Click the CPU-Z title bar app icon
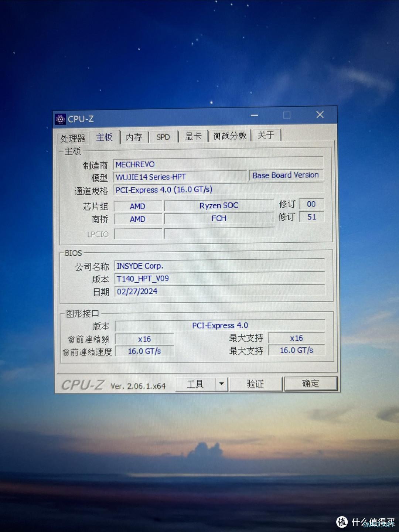399x532 pixels. pyautogui.click(x=60, y=119)
